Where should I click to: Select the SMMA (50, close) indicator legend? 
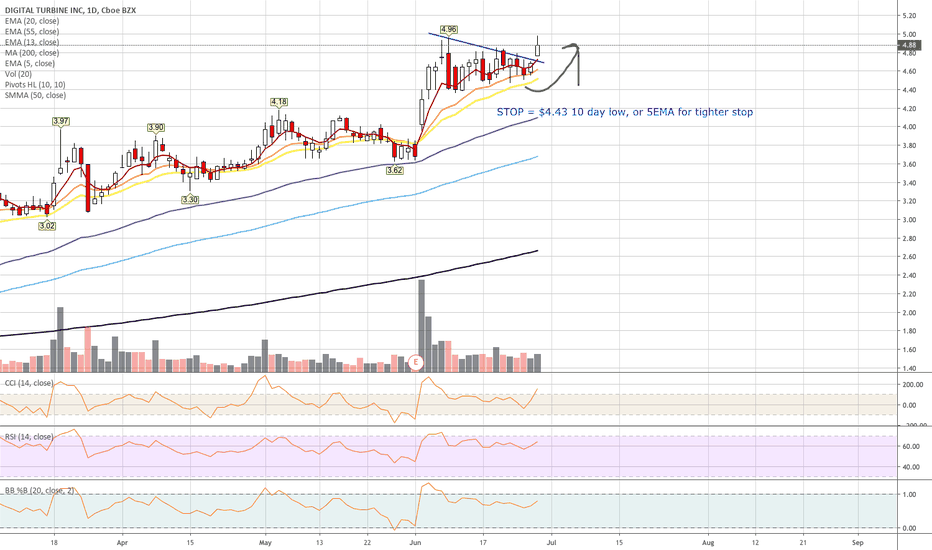[x=36, y=95]
